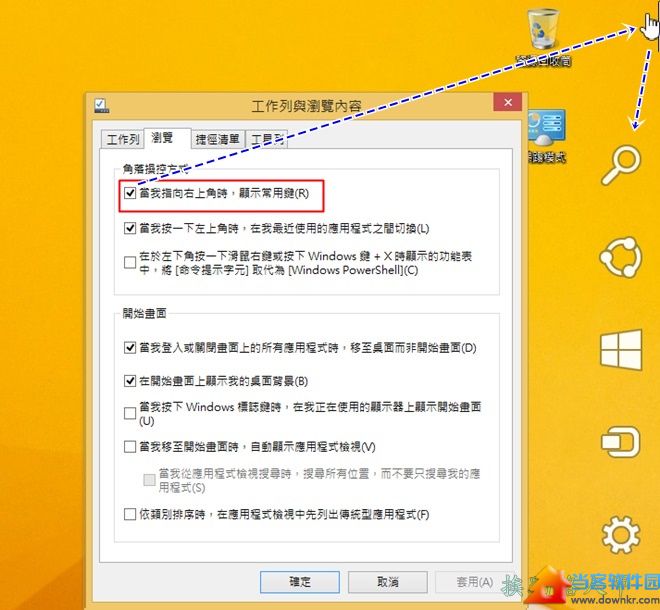
Task: Open the Search charm magnifier icon
Action: [x=621, y=165]
